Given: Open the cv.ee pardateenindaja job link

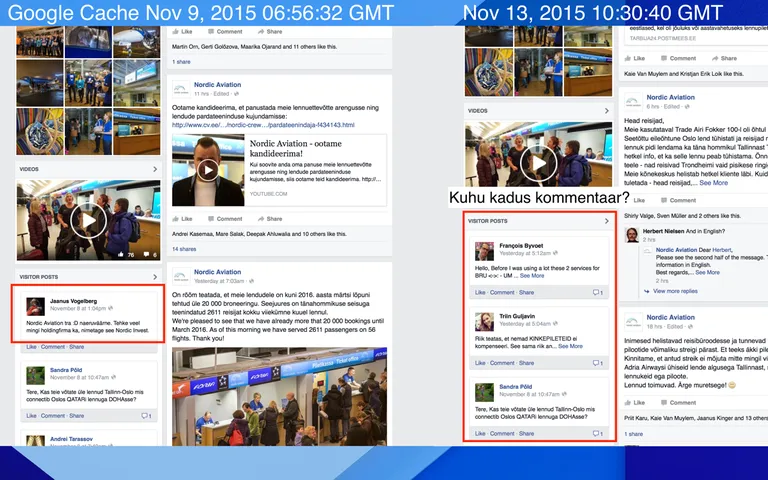Looking at the screenshot, I should 263,125.
